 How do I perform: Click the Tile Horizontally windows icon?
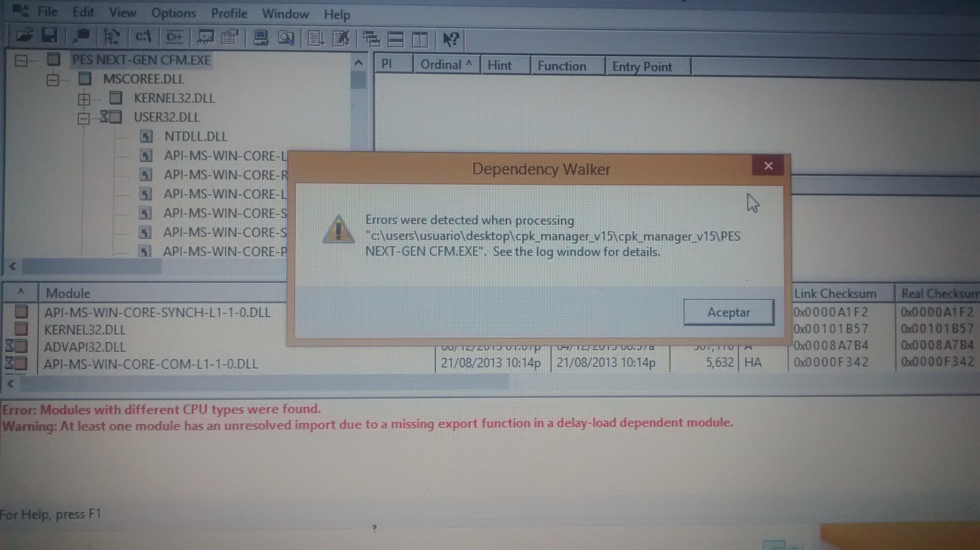click(395, 39)
